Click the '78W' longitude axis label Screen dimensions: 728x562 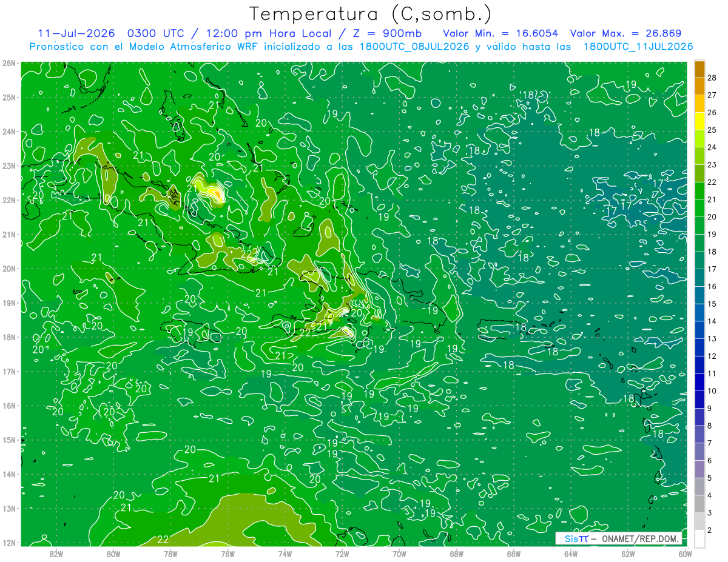[x=170, y=554]
